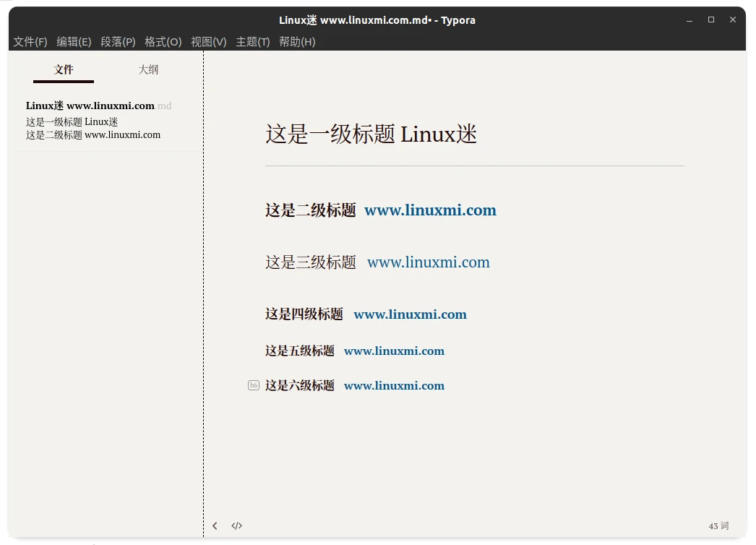Open the 帮助(H) menu
Viewport: 756px width, 545px height.
[x=297, y=42]
